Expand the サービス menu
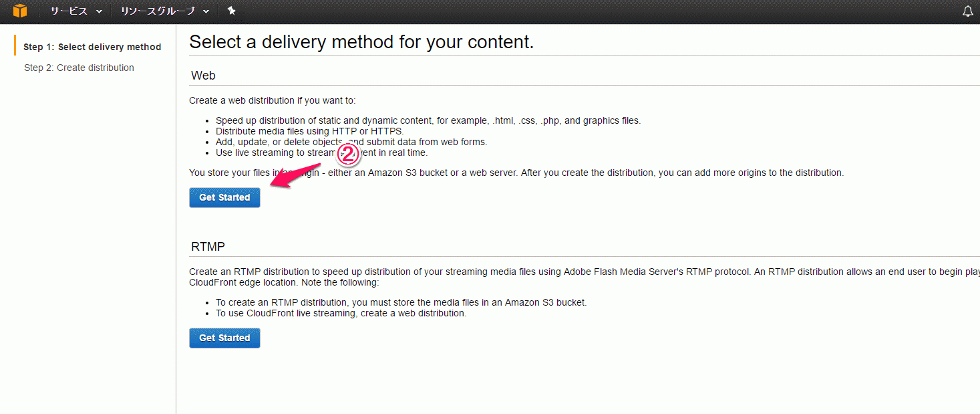Viewport: 980px width, 414px height. click(x=76, y=11)
